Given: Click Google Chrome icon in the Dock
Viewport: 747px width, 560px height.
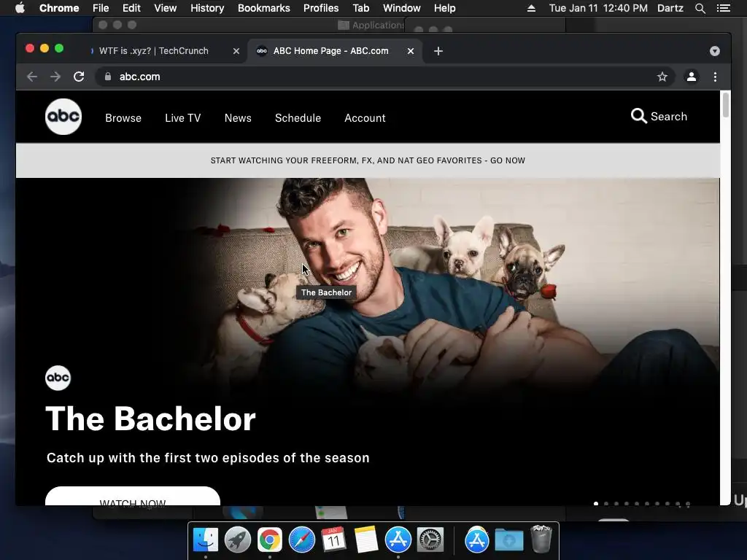Looking at the screenshot, I should click(270, 540).
